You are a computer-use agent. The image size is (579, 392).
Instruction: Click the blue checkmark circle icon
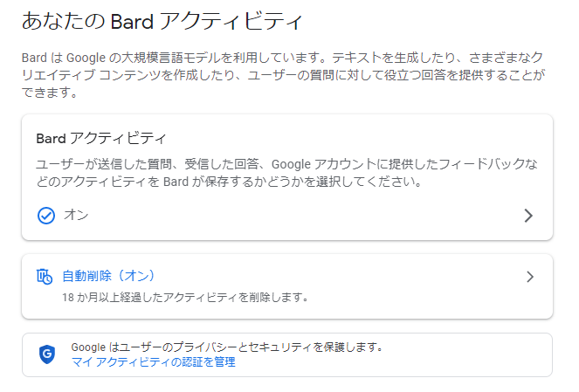pyautogui.click(x=45, y=215)
